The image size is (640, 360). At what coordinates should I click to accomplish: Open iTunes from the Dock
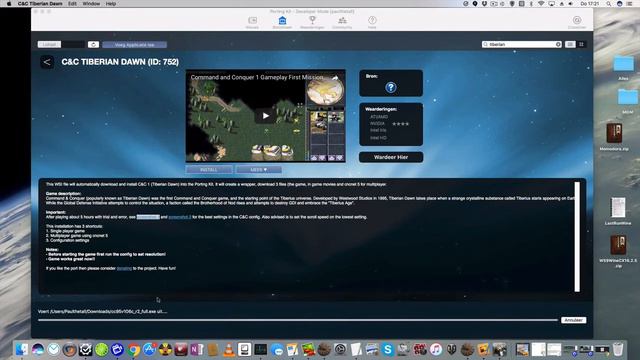point(436,349)
